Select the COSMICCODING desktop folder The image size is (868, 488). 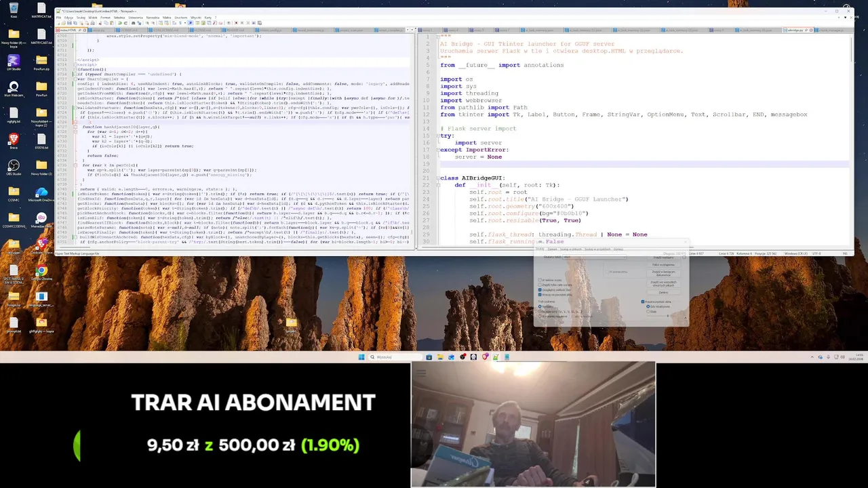coord(14,220)
